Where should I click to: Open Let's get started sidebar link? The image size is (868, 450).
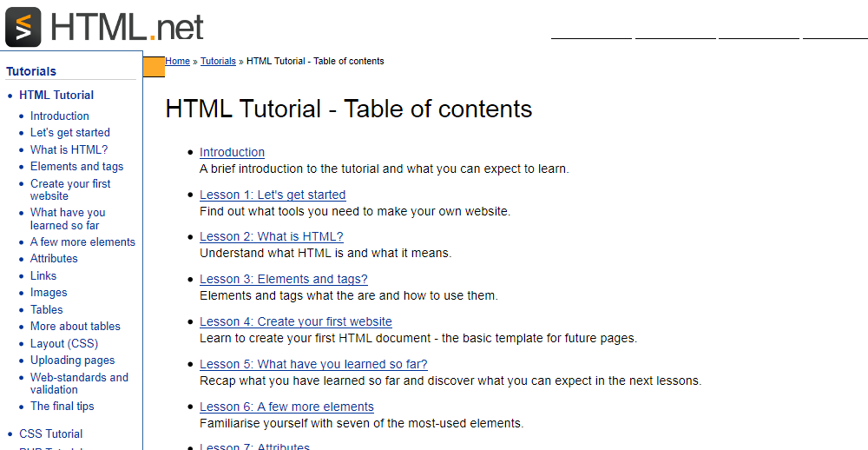pos(69,132)
